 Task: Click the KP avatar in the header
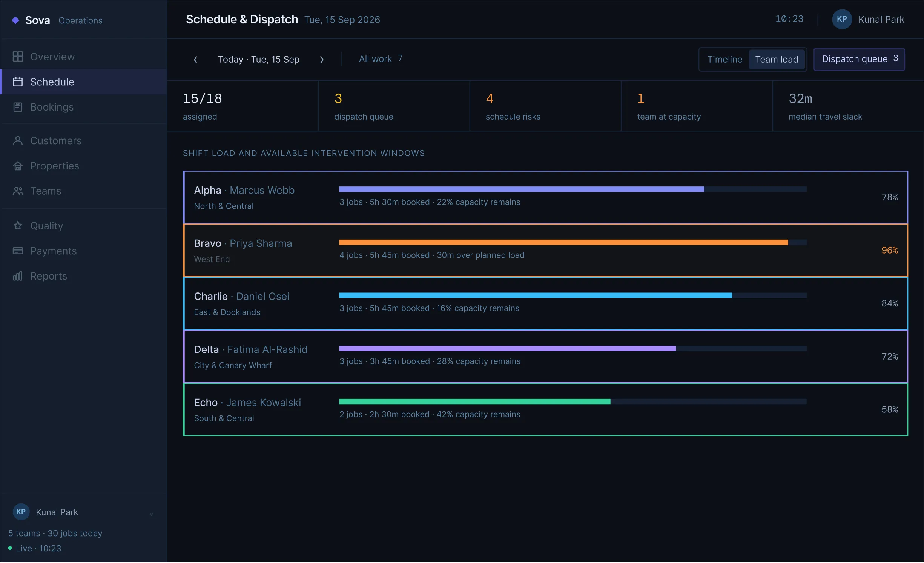[x=842, y=19]
